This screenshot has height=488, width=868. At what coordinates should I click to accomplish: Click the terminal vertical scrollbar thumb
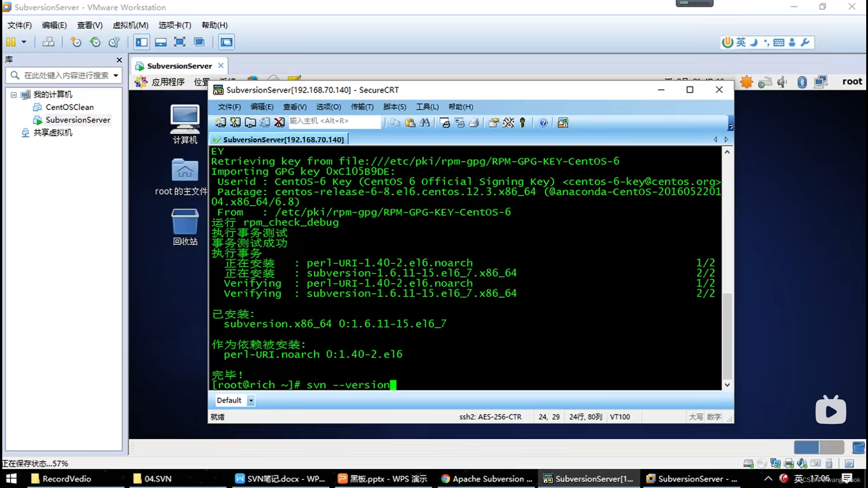[727, 337]
